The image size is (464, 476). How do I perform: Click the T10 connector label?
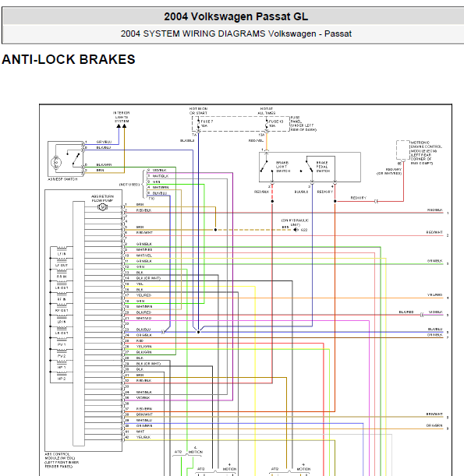[151, 199]
